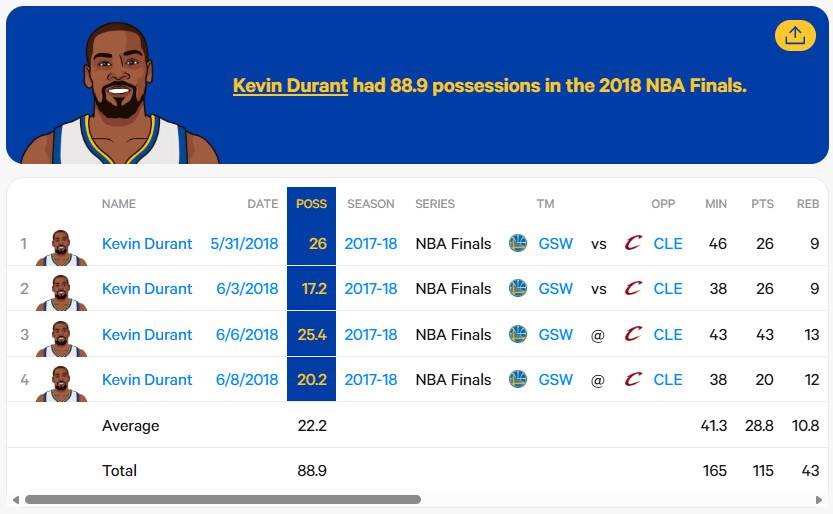Open Kevin Durant link in headline
This screenshot has height=514, width=833.
(x=290, y=85)
